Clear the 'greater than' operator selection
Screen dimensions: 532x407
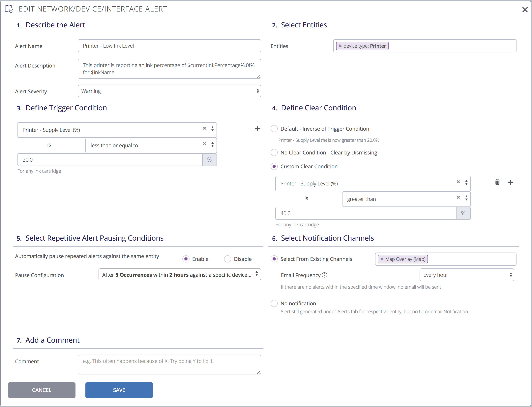pos(458,197)
